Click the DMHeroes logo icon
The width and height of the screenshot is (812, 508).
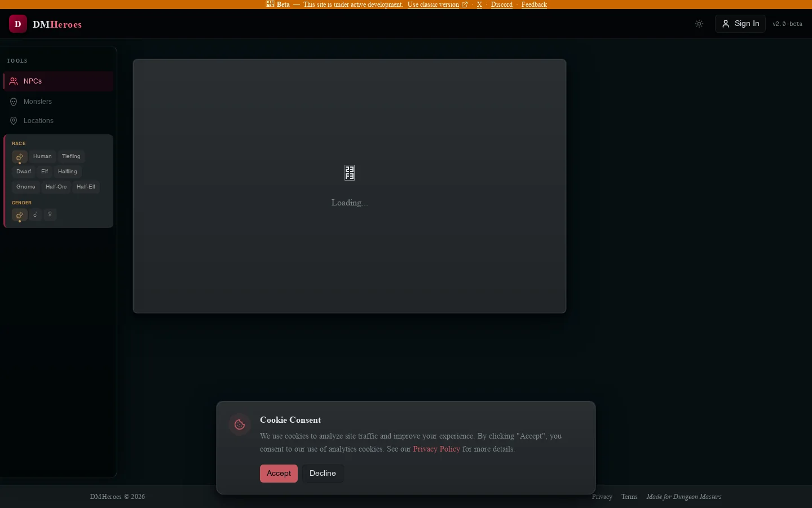[x=18, y=24]
